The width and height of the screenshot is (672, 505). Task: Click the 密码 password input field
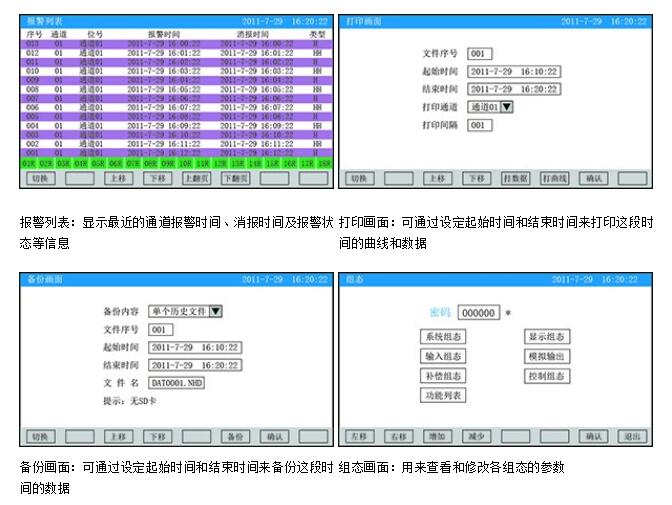point(479,313)
